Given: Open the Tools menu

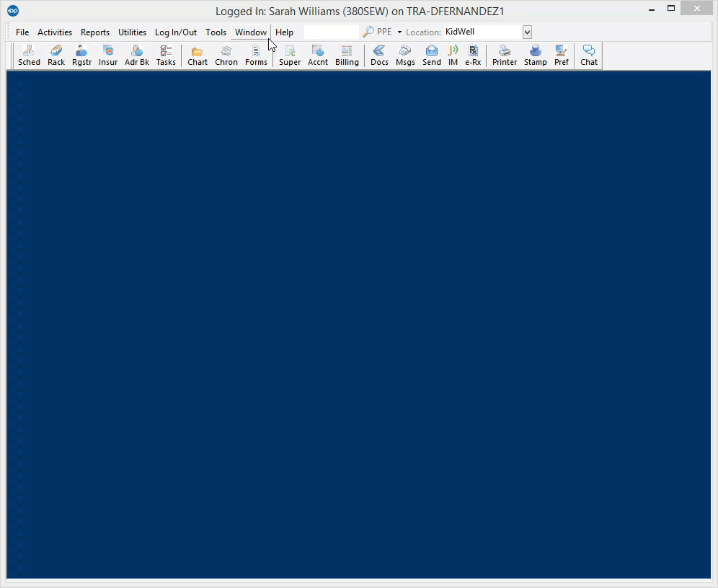Looking at the screenshot, I should [216, 32].
